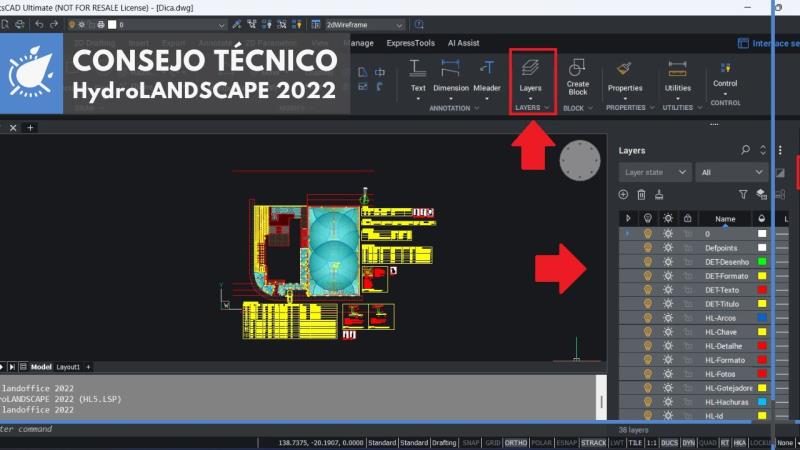The height and width of the screenshot is (450, 800).
Task: Click the match layer pen icon in toolbar
Action: [236, 24]
